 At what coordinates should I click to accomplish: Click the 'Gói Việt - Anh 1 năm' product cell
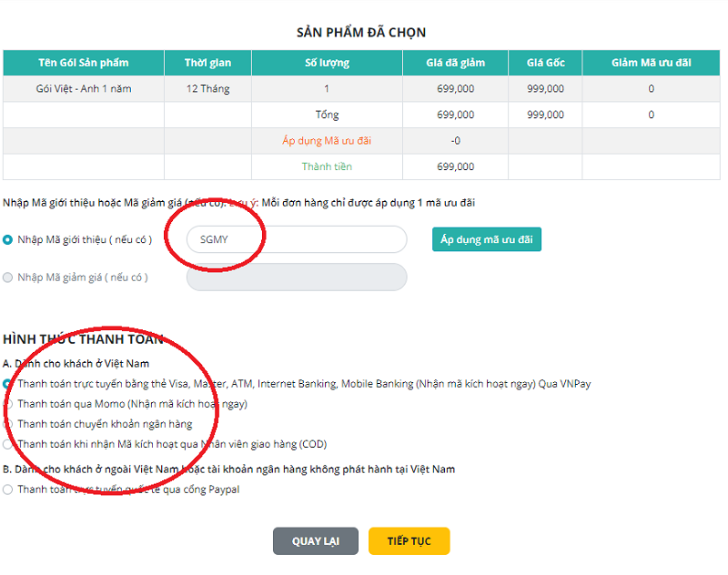84,89
